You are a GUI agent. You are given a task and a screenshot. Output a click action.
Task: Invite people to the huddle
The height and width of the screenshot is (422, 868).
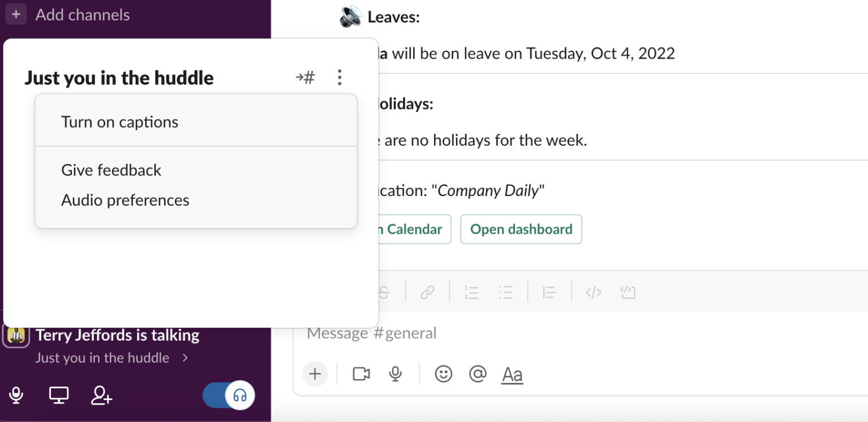(x=101, y=395)
